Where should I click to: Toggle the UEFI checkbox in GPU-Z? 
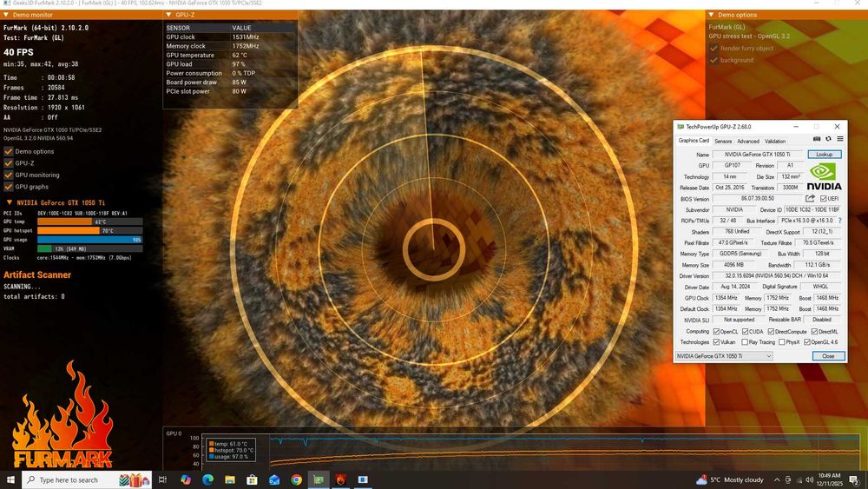pos(823,198)
